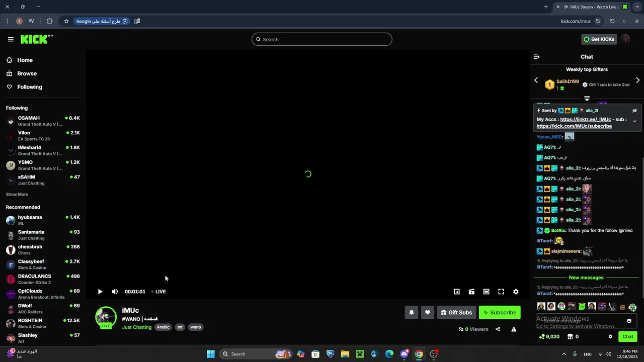Reload the page
This screenshot has width=644, height=362.
tap(612, 21)
